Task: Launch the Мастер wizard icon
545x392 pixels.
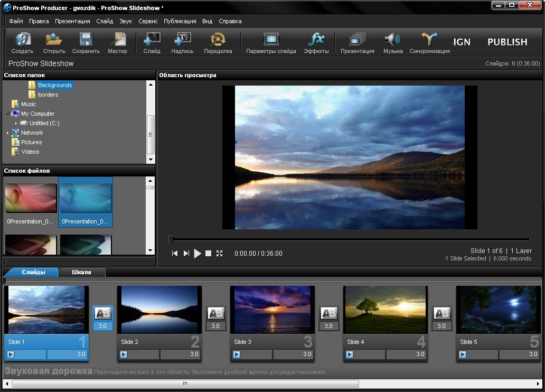Action: tap(117, 40)
